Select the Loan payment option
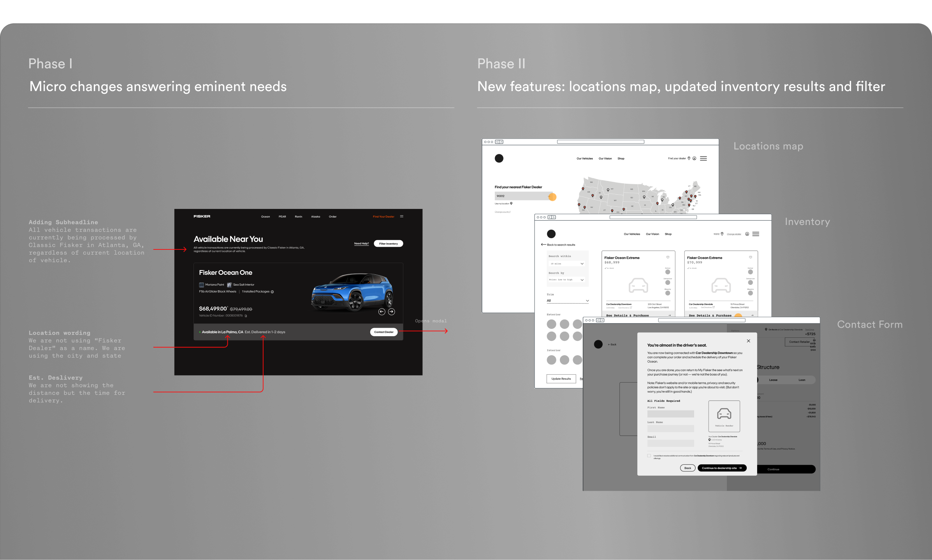Viewport: 932px width, 560px height. pyautogui.click(x=802, y=380)
